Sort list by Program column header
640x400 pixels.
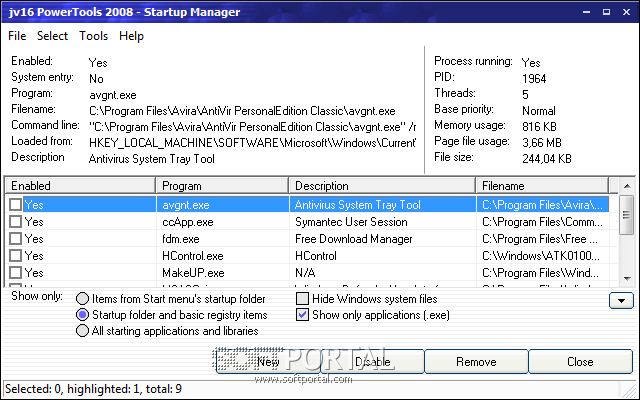coord(222,186)
